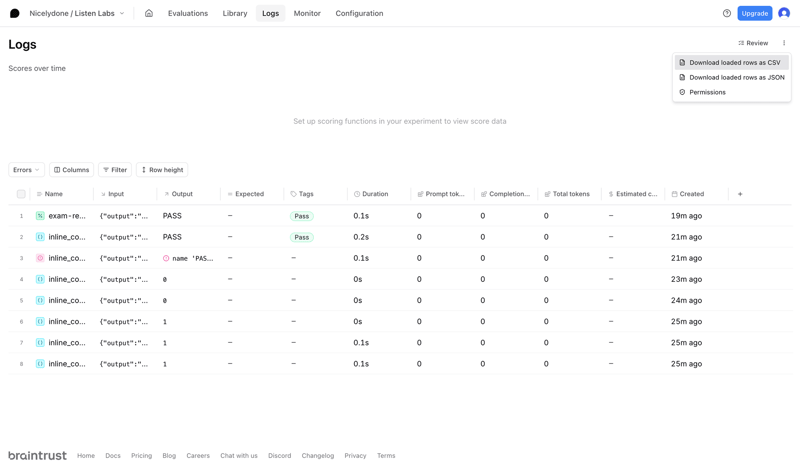Click the row 3 pink error type icon

40,258
